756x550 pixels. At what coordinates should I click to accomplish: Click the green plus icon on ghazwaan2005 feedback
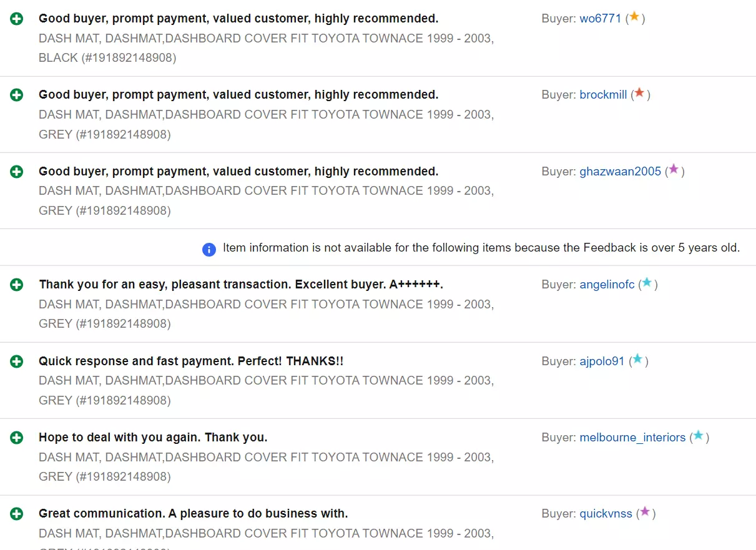[x=17, y=171]
